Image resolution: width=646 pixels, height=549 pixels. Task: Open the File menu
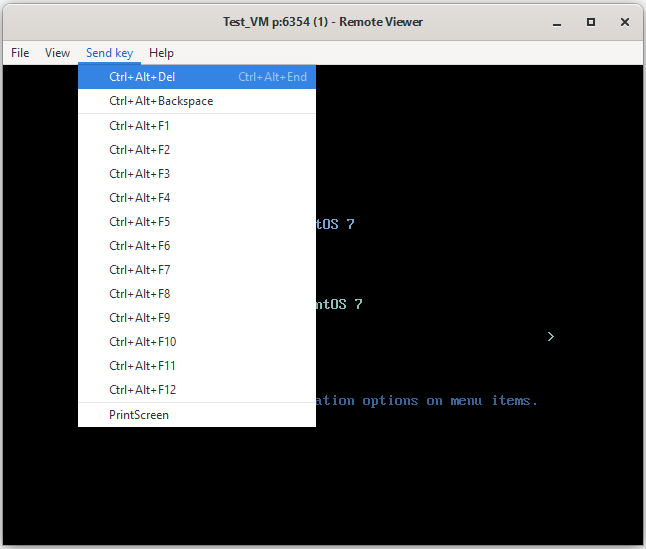click(x=20, y=53)
